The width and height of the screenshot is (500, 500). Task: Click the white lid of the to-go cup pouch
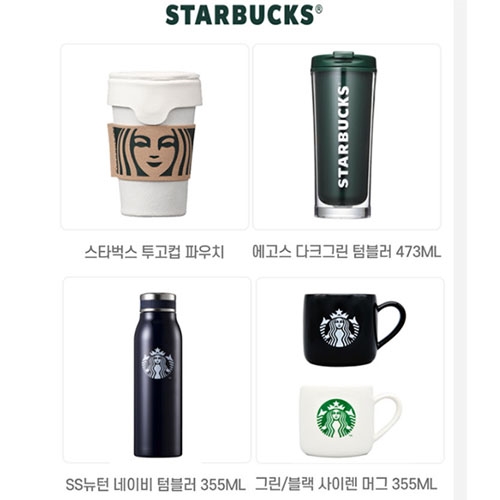click(x=154, y=93)
